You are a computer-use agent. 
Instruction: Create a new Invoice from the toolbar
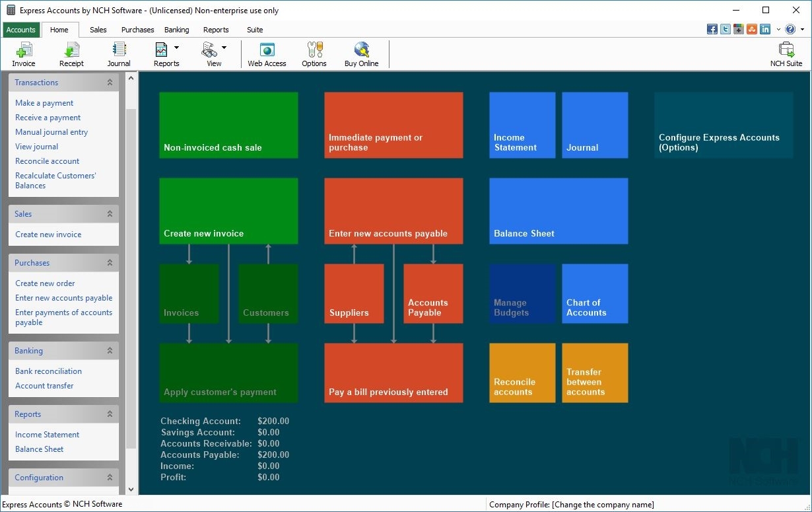tap(24, 53)
